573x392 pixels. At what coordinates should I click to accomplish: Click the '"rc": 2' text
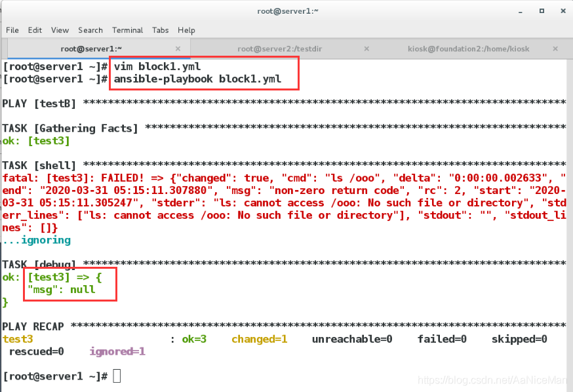pyautogui.click(x=439, y=191)
